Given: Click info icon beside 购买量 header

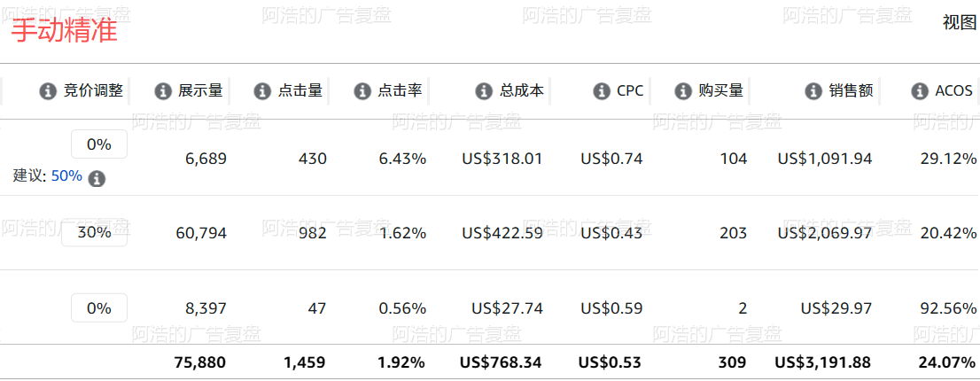Looking at the screenshot, I should tap(683, 91).
